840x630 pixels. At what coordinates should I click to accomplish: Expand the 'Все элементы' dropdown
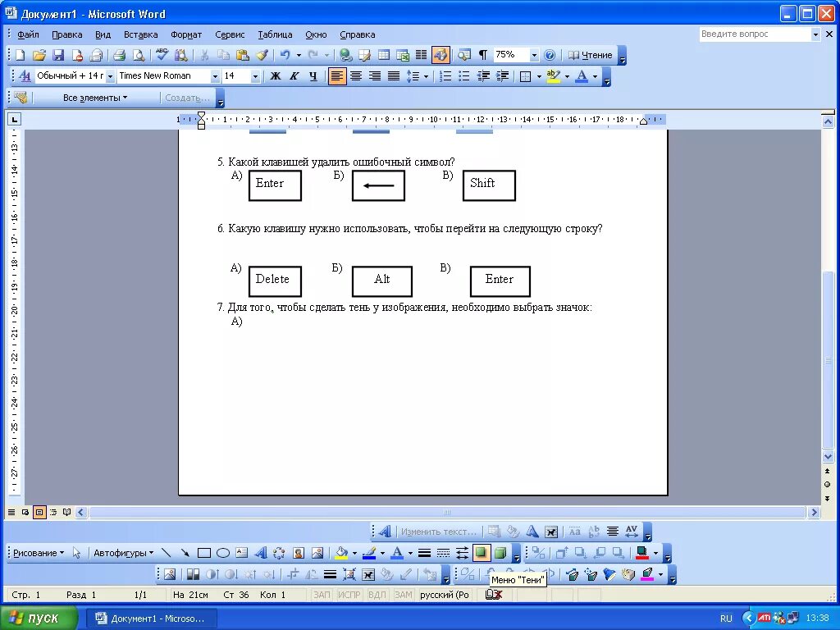[95, 98]
